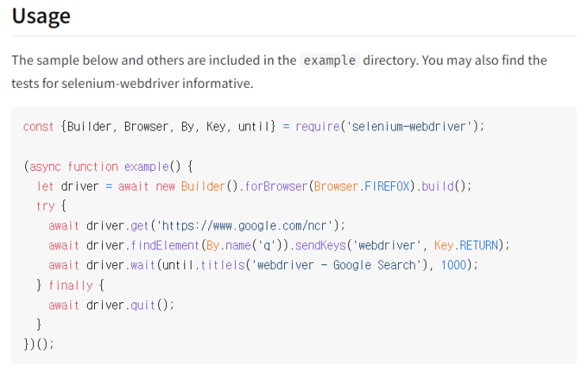This screenshot has width=588, height=372.
Task: Click the "finally" keyword
Action: (70, 286)
